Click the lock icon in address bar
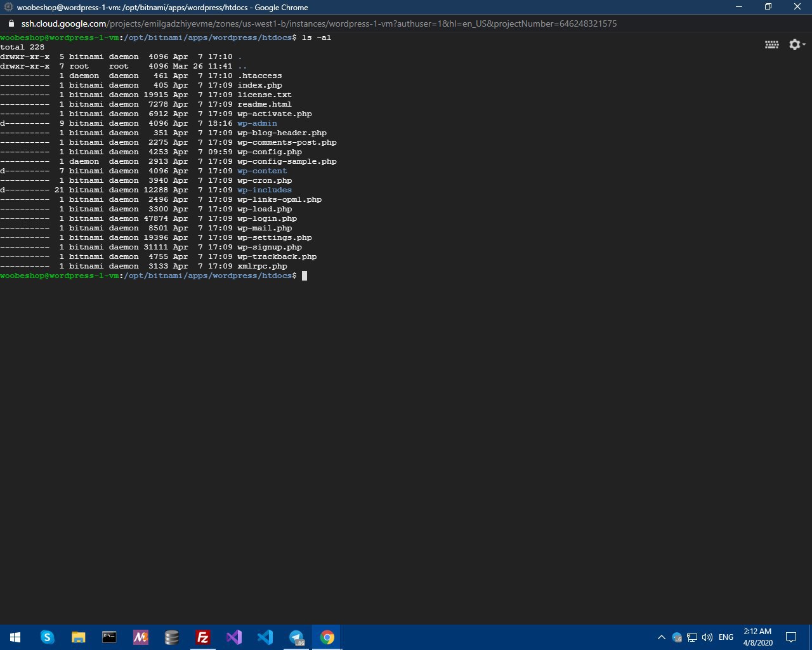The width and height of the screenshot is (812, 650). click(x=11, y=23)
